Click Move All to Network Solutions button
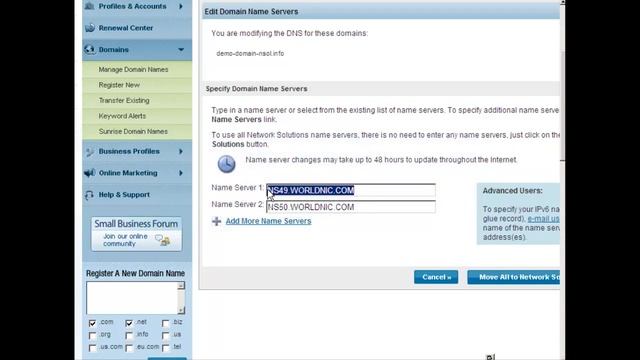The image size is (640, 360). 513,277
